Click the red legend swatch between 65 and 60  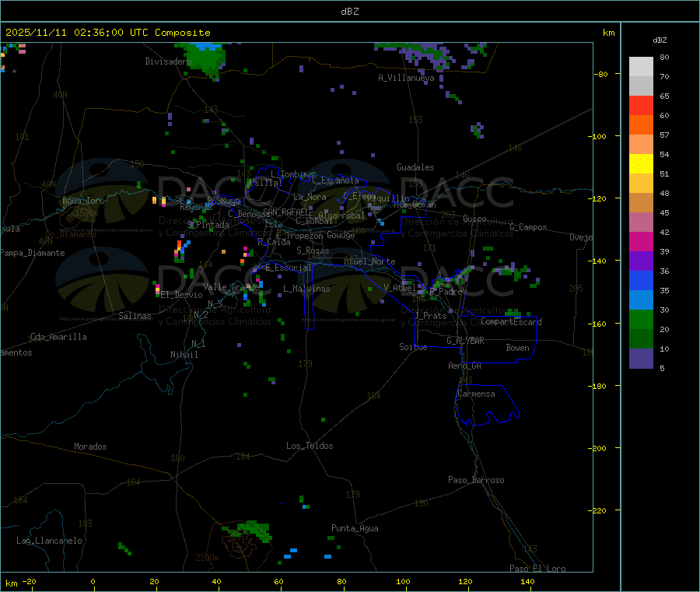point(641,105)
